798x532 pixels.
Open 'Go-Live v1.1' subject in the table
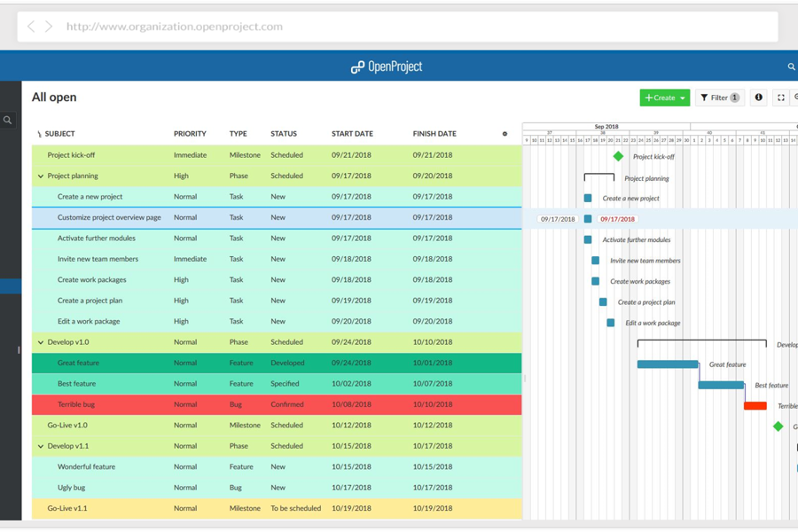[67, 509]
